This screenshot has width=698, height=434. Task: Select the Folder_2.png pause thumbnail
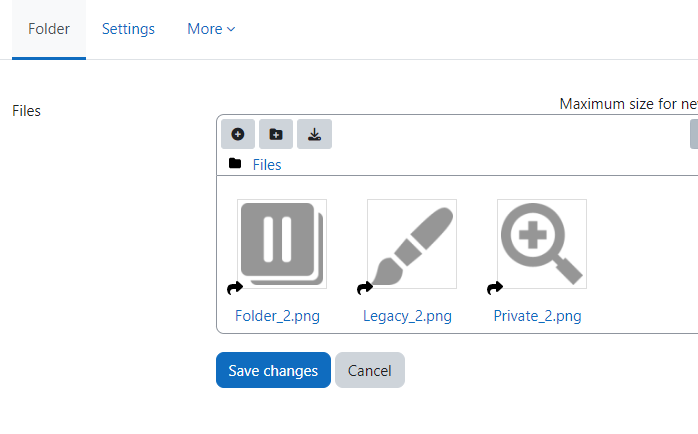click(282, 244)
